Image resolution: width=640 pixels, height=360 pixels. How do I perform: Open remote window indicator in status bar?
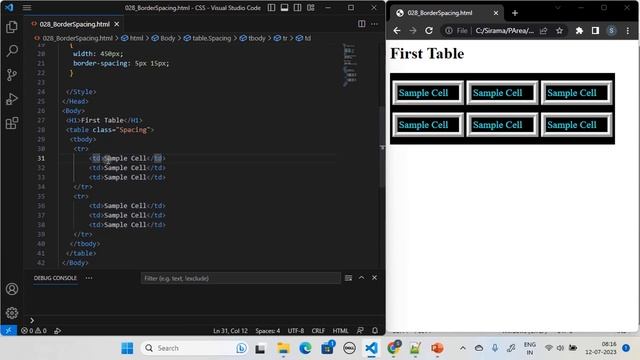[x=9, y=331]
